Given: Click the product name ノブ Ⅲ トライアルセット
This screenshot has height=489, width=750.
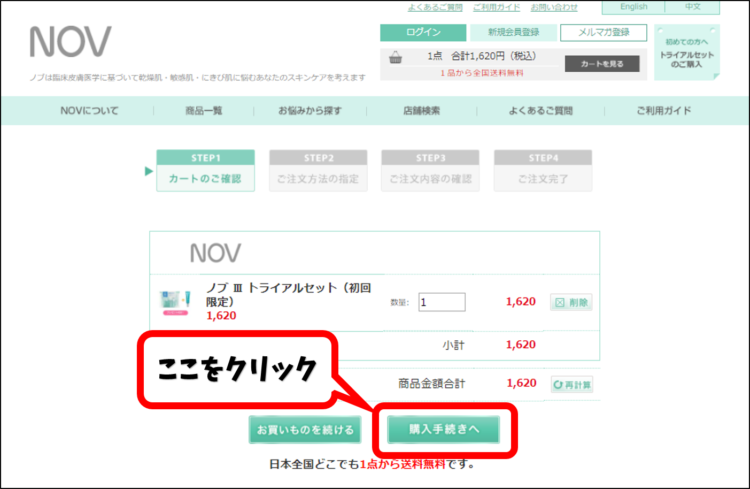Looking at the screenshot, I should coord(288,295).
